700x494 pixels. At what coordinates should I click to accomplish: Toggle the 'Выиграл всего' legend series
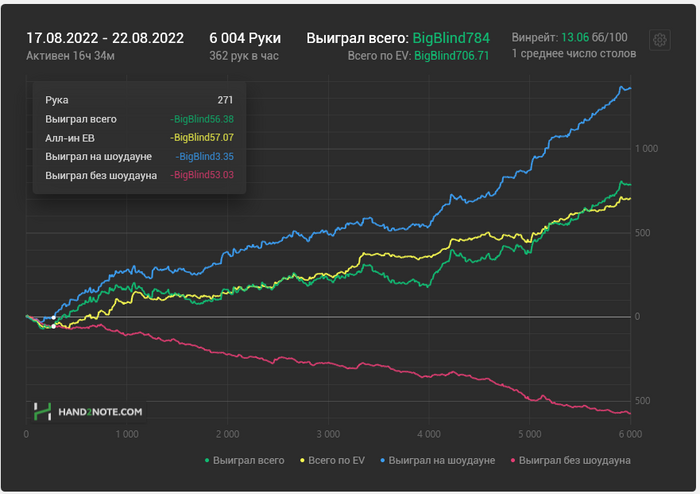pyautogui.click(x=244, y=460)
